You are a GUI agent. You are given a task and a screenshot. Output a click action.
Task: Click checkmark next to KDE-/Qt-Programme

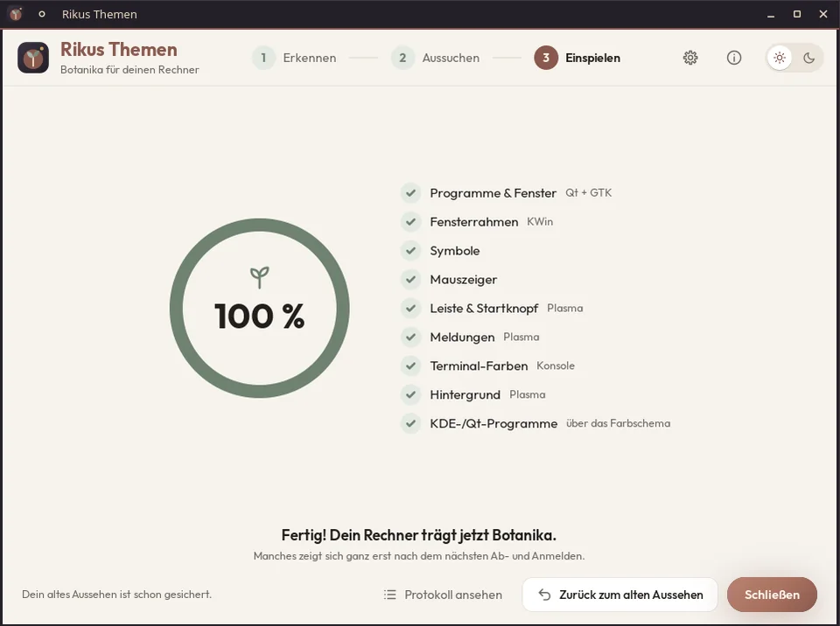[x=411, y=423]
